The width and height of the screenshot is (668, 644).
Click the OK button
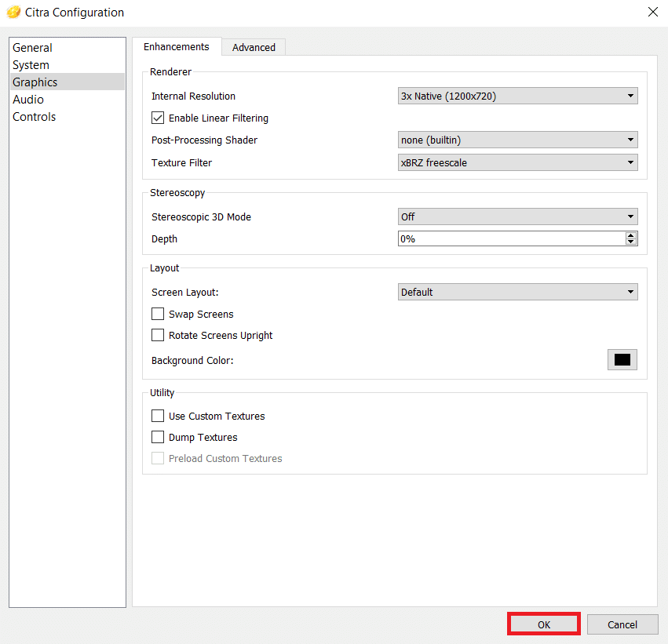(544, 624)
